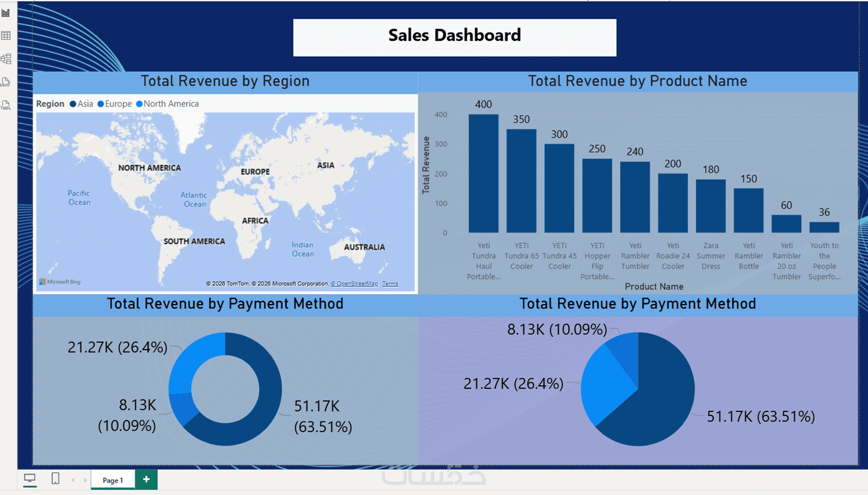Click the "Sales Dashboard" title text box

[x=454, y=38]
